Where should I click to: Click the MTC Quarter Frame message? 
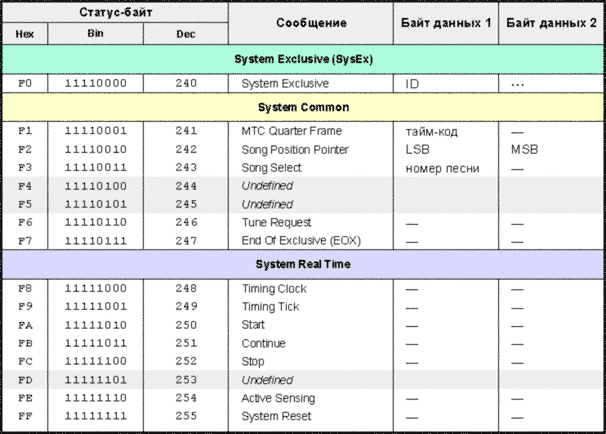click(x=291, y=131)
